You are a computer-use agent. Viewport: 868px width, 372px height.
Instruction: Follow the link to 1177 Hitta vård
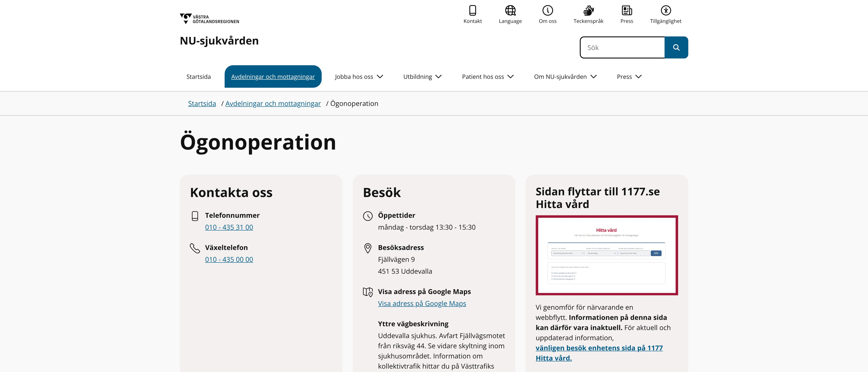coord(599,353)
